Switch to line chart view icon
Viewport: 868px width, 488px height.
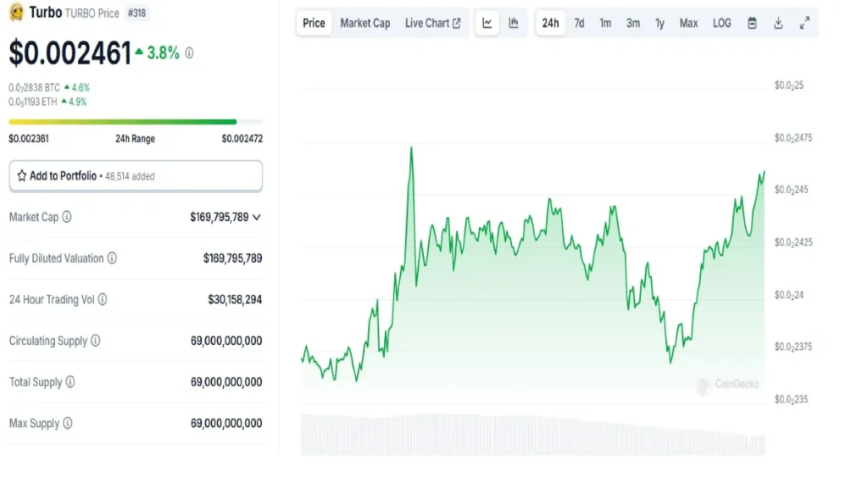pos(487,23)
